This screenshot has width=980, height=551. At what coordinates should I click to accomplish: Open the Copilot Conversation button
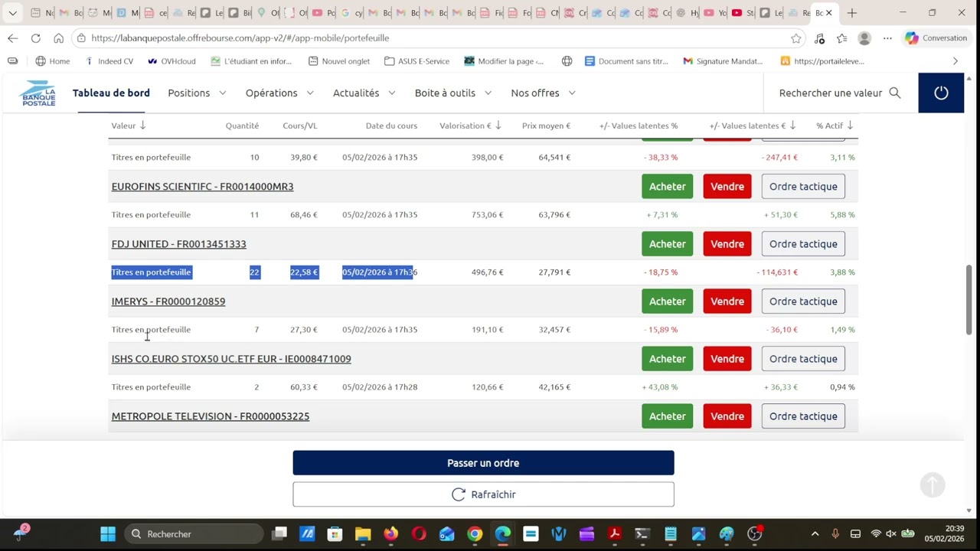click(936, 37)
